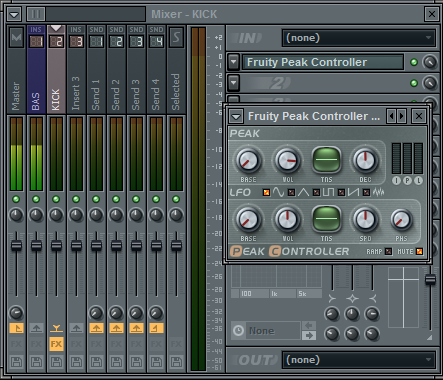The image size is (443, 380).
Task: Click the PEAK section BASE knob
Action: coord(248,161)
